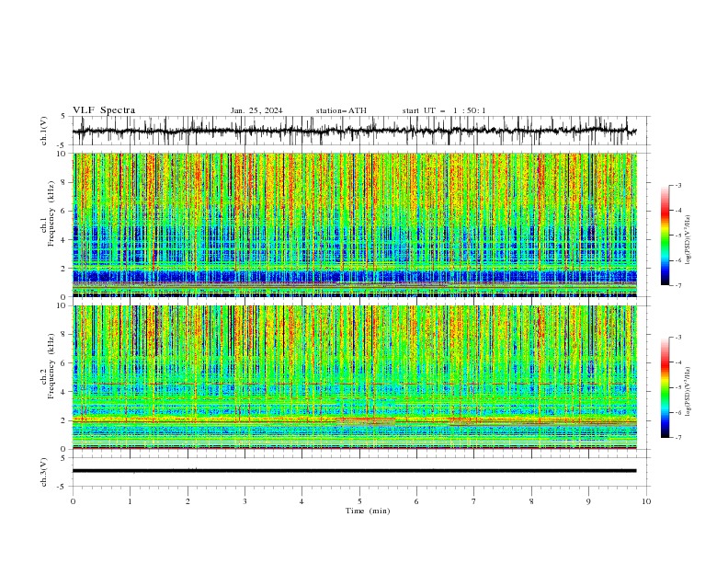
Task: Click the lower 'log(PSD)(V²/Hz)' colorbar label
Action: (688, 391)
